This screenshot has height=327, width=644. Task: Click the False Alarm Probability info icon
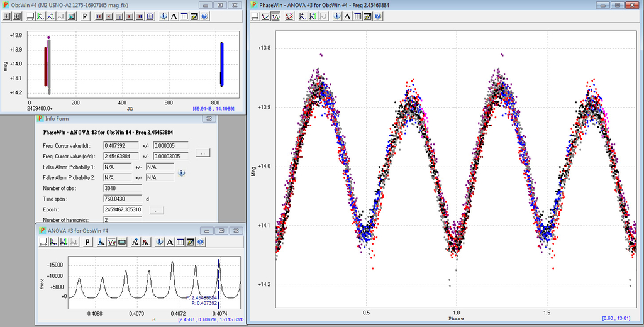point(181,173)
